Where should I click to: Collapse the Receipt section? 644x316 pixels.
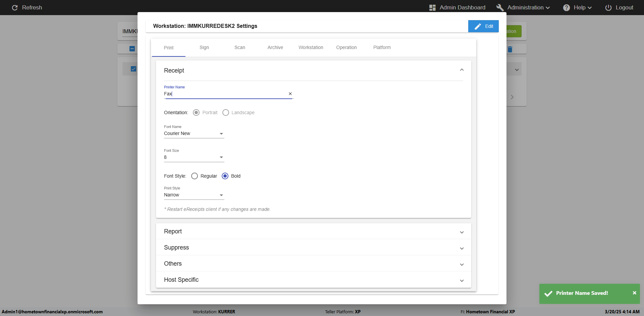click(x=462, y=70)
